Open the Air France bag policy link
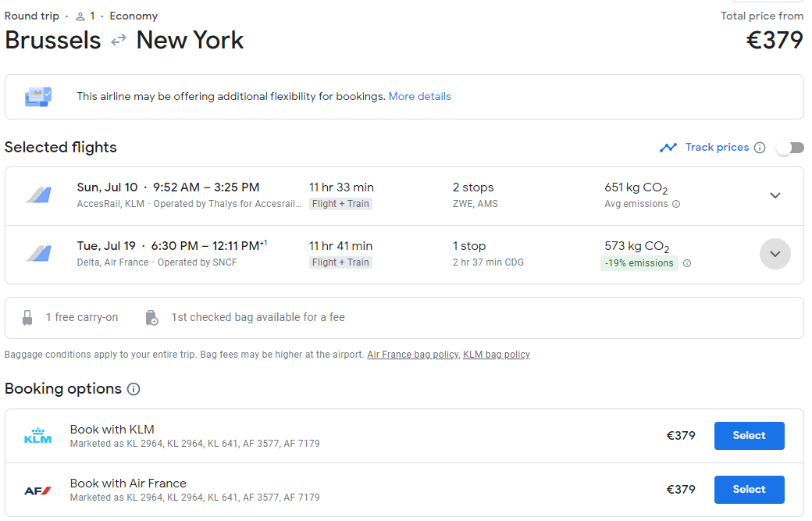This screenshot has width=812, height=521. [412, 355]
